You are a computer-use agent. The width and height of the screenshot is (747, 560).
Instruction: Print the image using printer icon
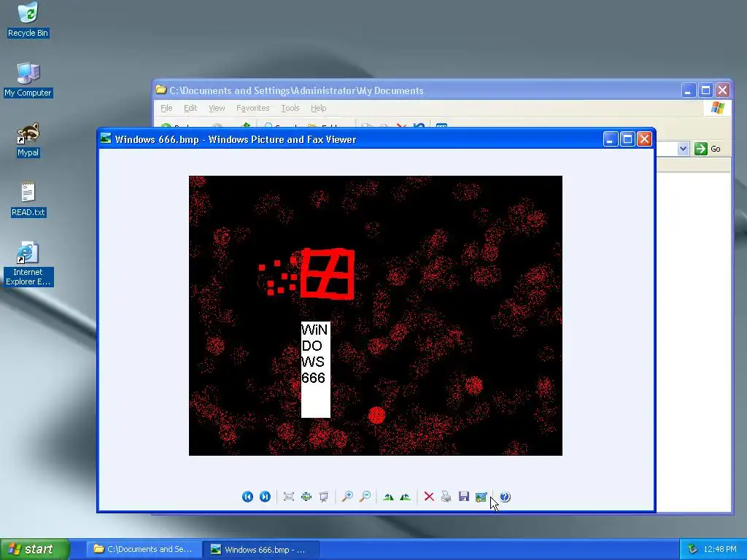pos(446,497)
